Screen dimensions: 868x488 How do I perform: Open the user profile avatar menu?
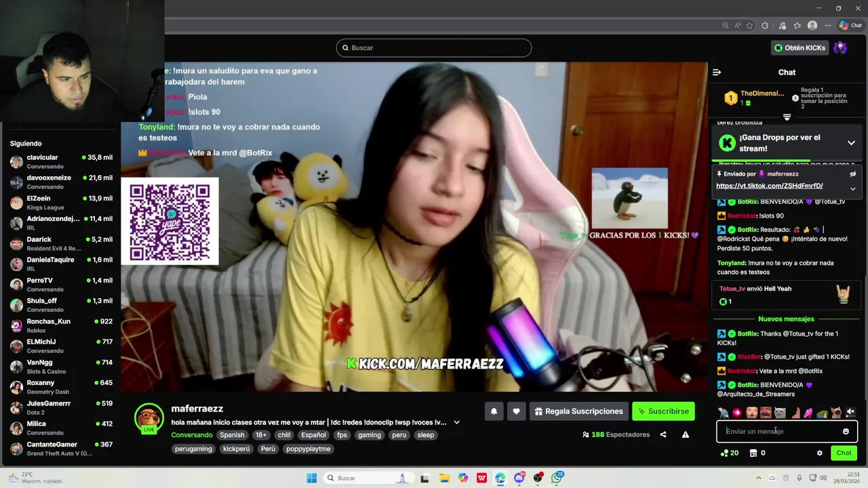(840, 47)
